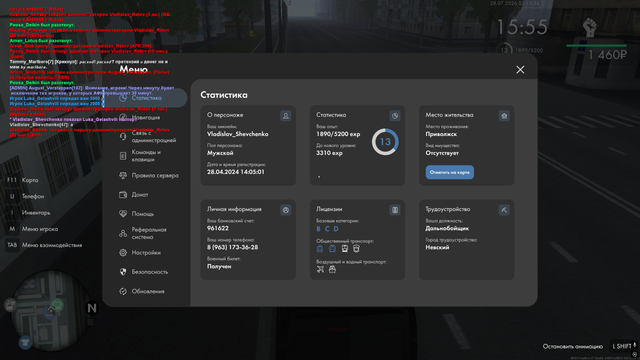Click the minimap in the corner
This screenshot has height=360, width=640.
pyautogui.click(x=50, y=310)
